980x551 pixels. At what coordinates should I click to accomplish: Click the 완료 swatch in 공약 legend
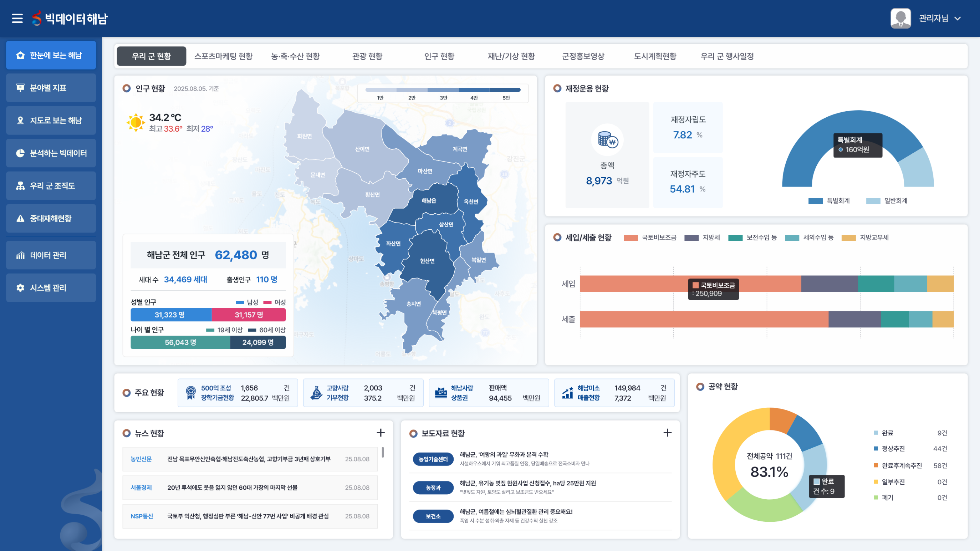tap(876, 433)
